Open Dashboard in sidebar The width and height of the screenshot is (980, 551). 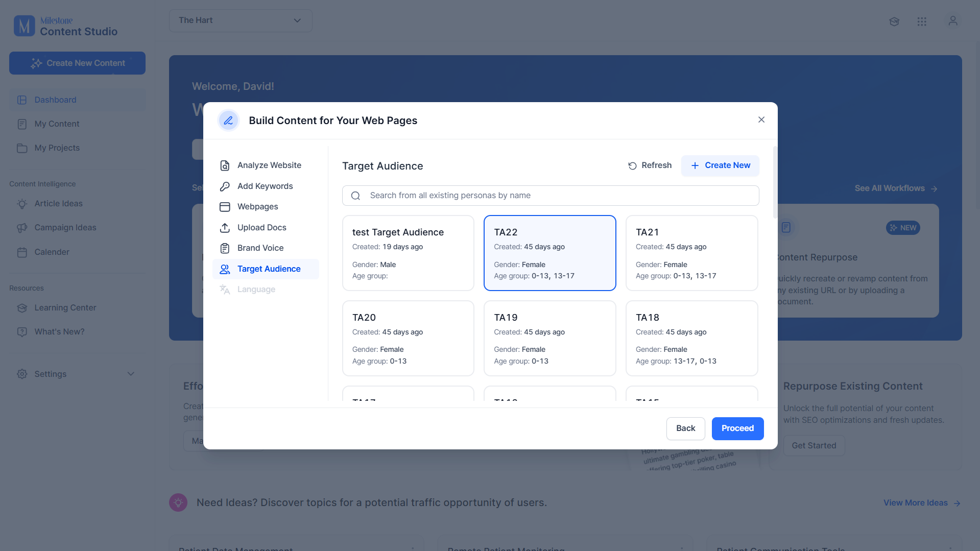click(77, 100)
